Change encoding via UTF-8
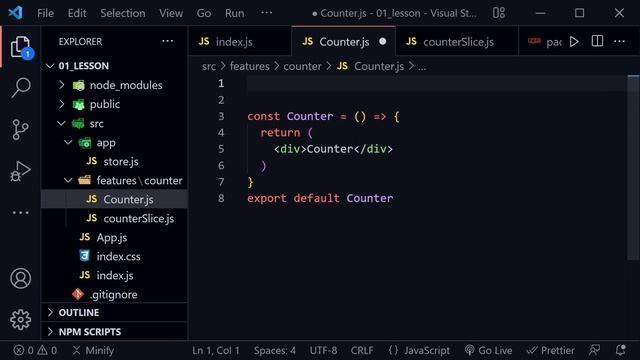The height and width of the screenshot is (360, 640). coord(323,350)
